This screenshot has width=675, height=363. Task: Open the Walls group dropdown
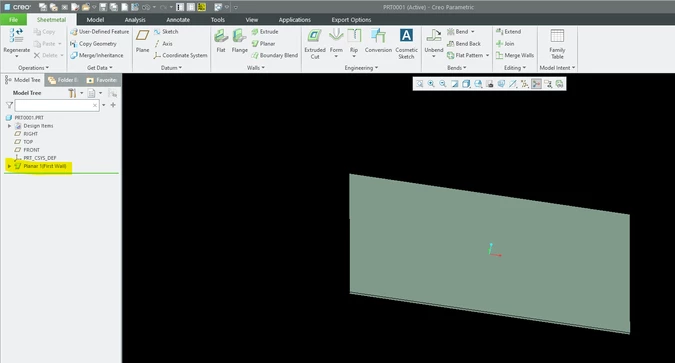[x=256, y=68]
